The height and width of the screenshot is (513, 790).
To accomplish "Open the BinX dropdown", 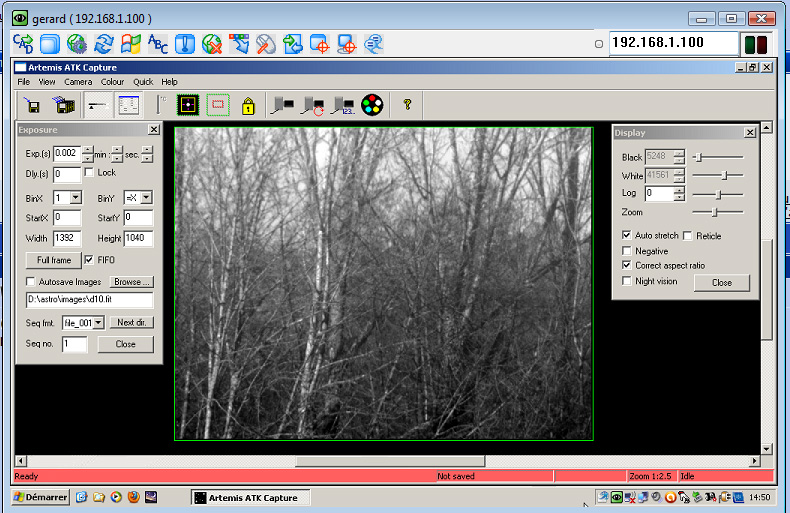I will 76,198.
